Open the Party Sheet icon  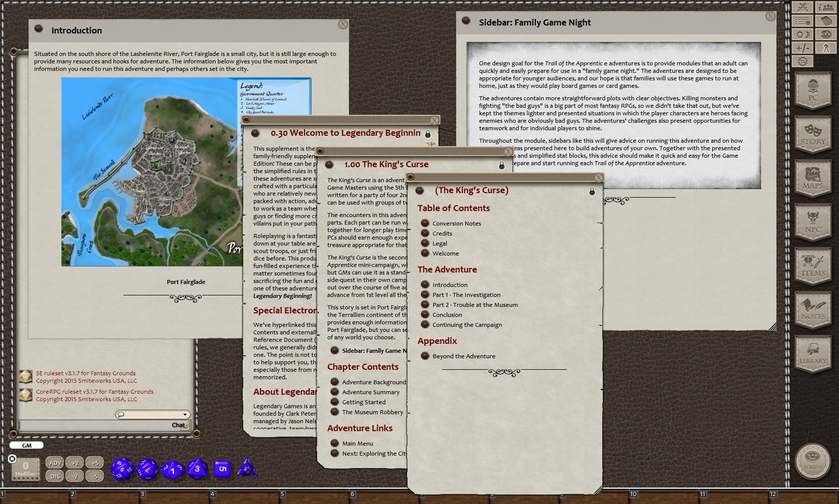[x=826, y=7]
